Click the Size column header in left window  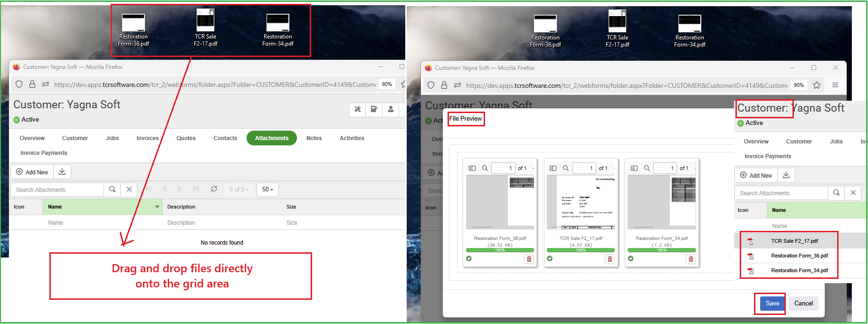(291, 207)
